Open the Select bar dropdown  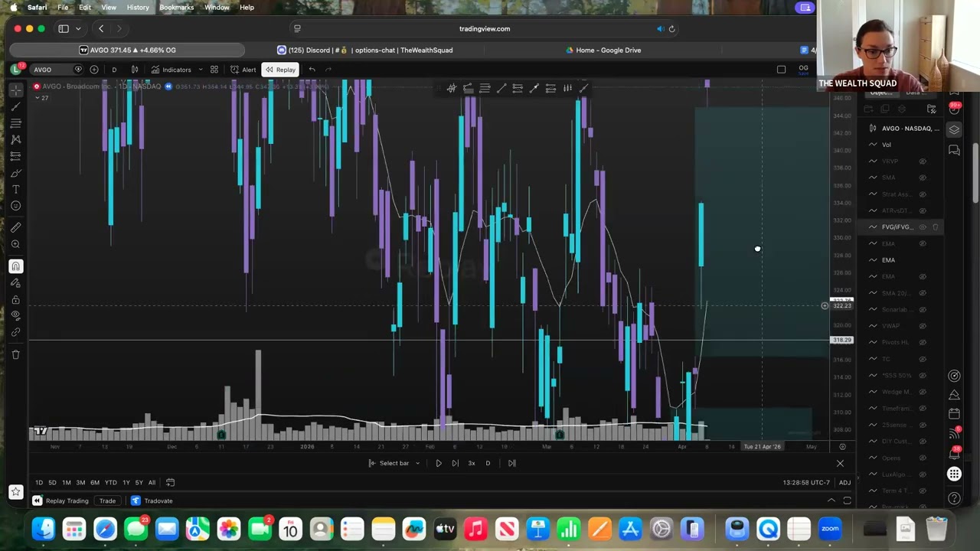click(394, 463)
